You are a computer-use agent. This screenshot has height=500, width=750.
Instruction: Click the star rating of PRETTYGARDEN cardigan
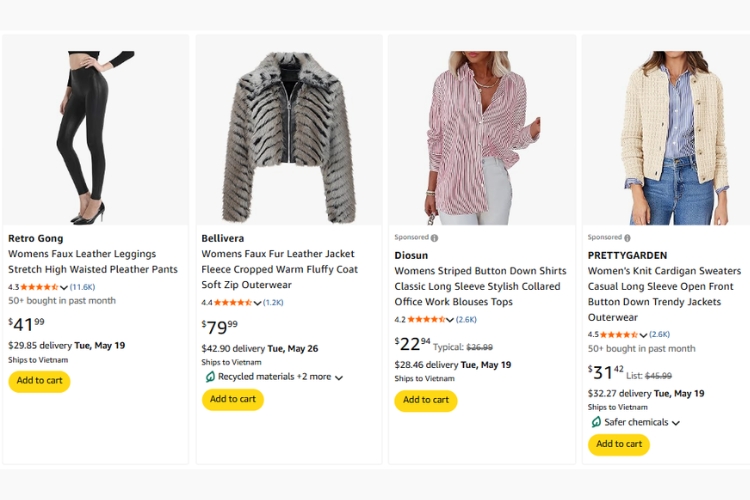(x=619, y=334)
